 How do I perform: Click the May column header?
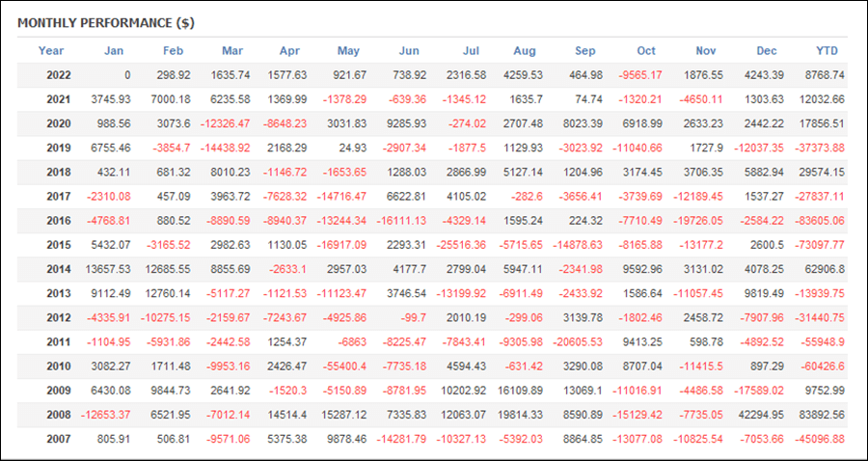coord(349,51)
